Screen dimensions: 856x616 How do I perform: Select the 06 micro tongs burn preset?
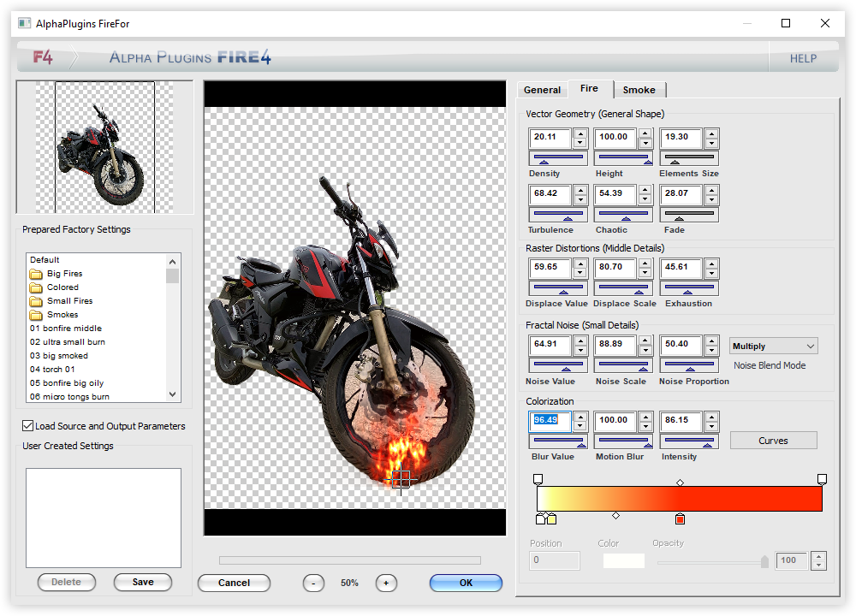[70, 396]
